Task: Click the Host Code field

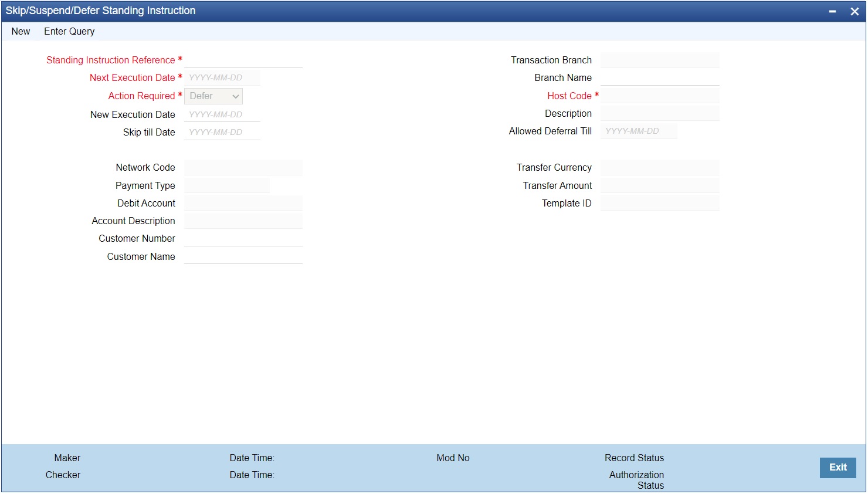Action: point(660,96)
